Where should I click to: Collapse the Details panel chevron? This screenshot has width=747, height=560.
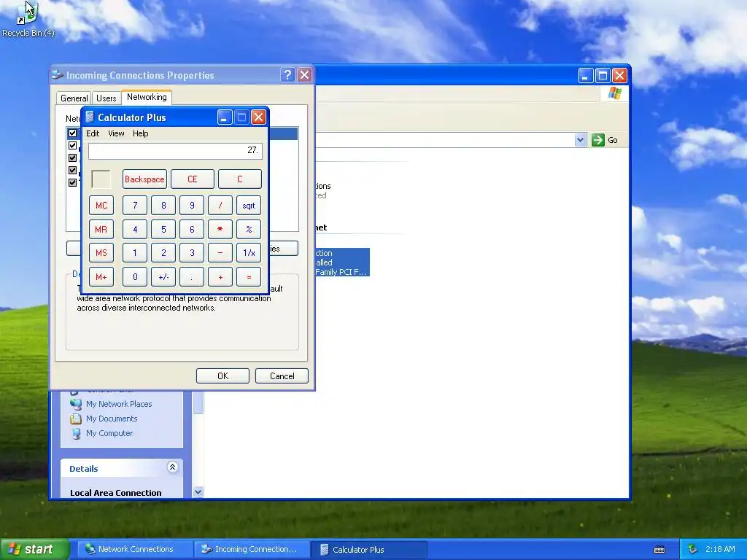click(172, 467)
